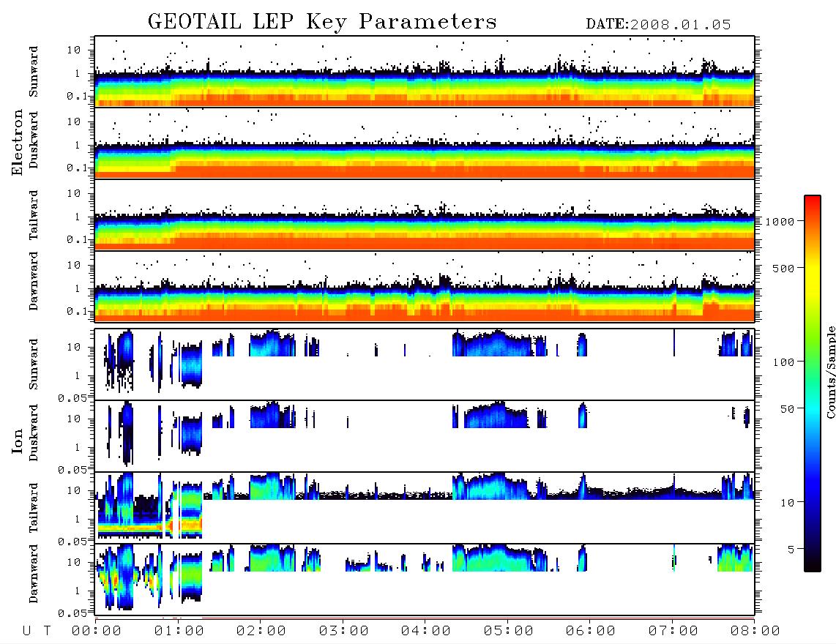Select the Ion Duskward spectrogram panel

(425, 435)
